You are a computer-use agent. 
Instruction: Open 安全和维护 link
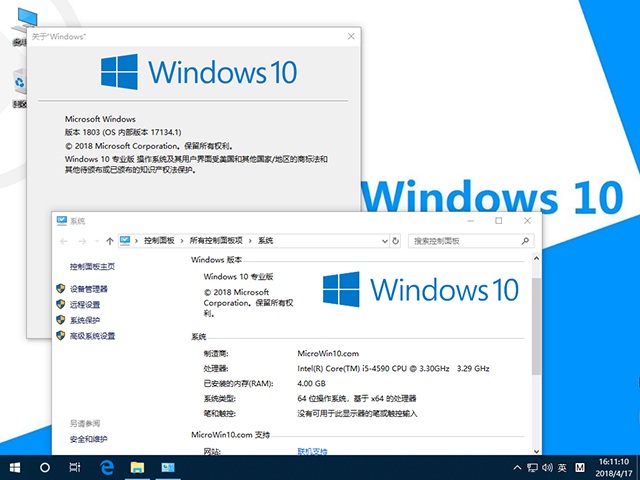tap(89, 439)
